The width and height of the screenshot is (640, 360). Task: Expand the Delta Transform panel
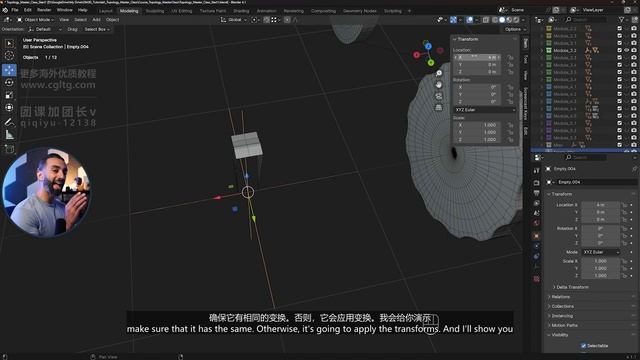tap(572, 287)
